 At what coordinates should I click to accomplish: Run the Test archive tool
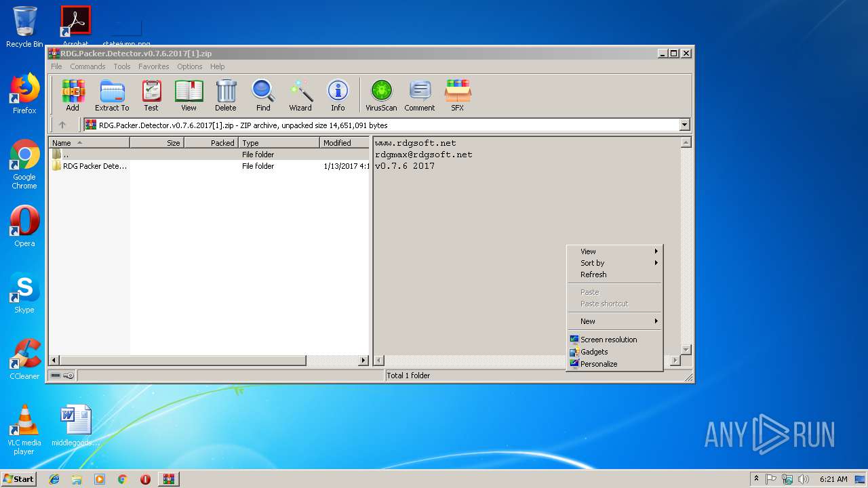[x=151, y=95]
